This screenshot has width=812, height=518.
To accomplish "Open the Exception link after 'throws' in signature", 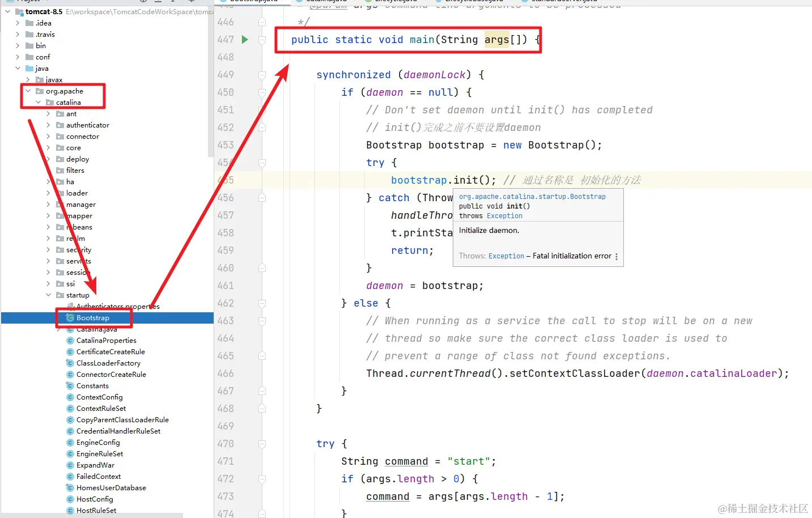I will [504, 216].
